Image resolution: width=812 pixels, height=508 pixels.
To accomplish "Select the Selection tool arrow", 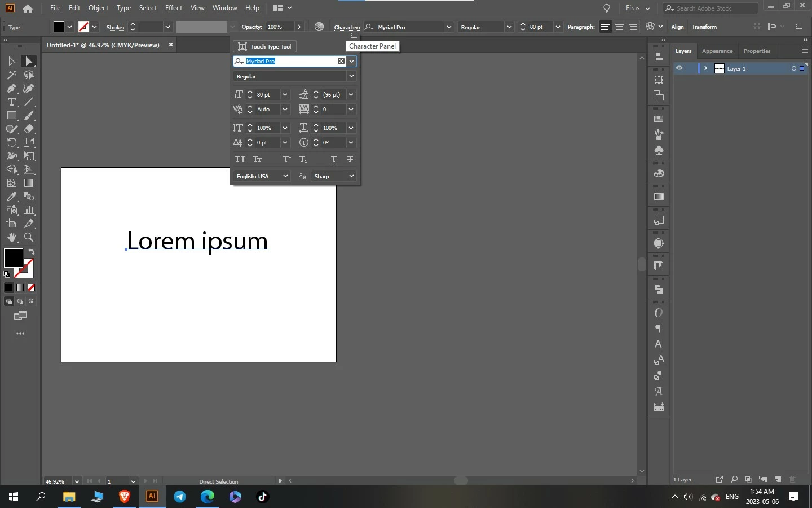I will [12, 61].
